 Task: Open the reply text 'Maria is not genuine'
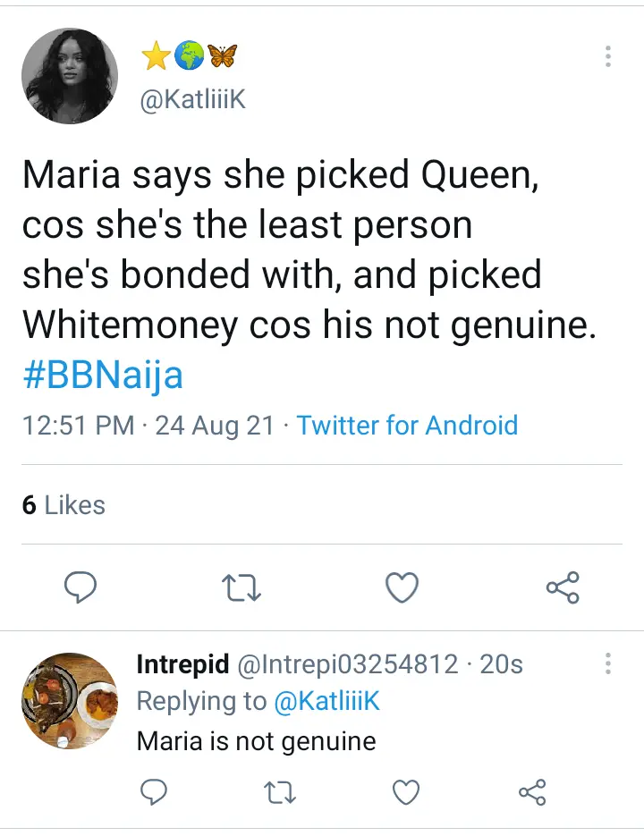point(256,741)
